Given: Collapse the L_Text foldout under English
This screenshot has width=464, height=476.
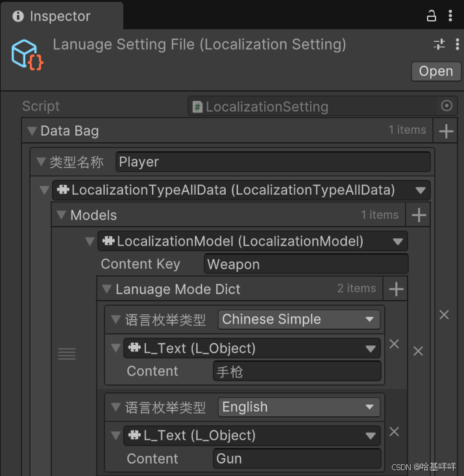Looking at the screenshot, I should [x=116, y=435].
